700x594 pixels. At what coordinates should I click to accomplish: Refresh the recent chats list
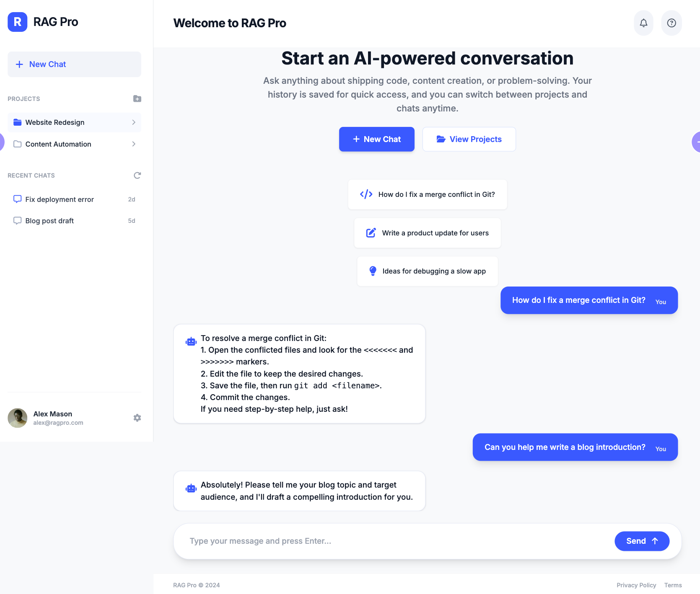(x=137, y=176)
